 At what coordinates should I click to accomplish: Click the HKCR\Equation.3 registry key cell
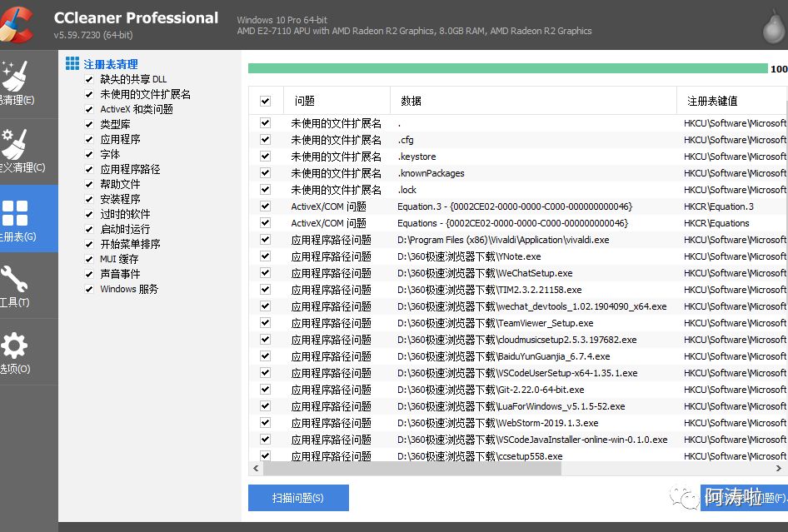pos(719,206)
